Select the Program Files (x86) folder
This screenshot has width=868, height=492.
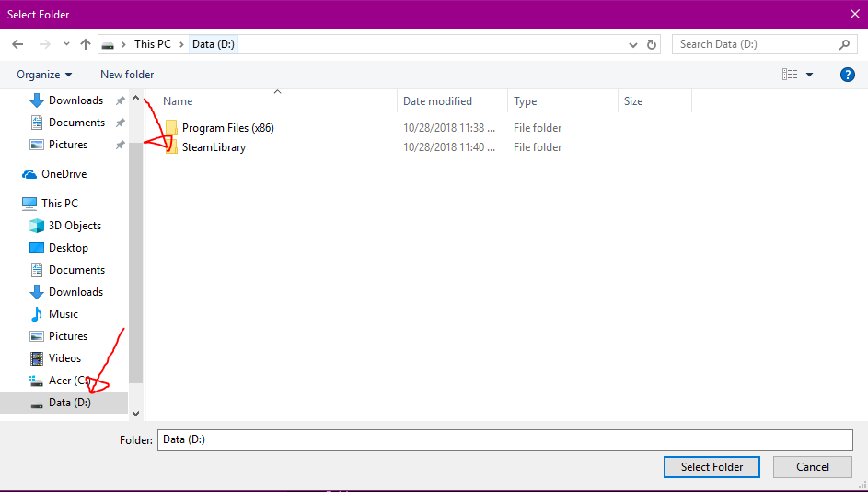(227, 128)
